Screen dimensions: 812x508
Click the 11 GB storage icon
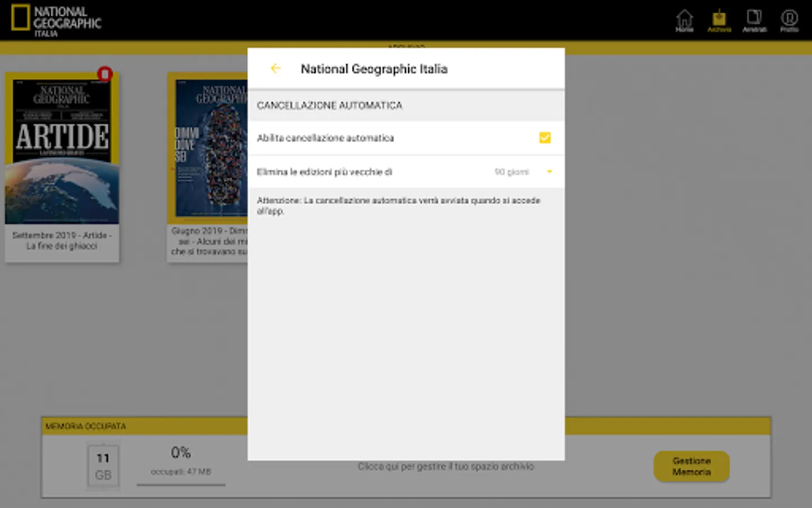pyautogui.click(x=103, y=466)
